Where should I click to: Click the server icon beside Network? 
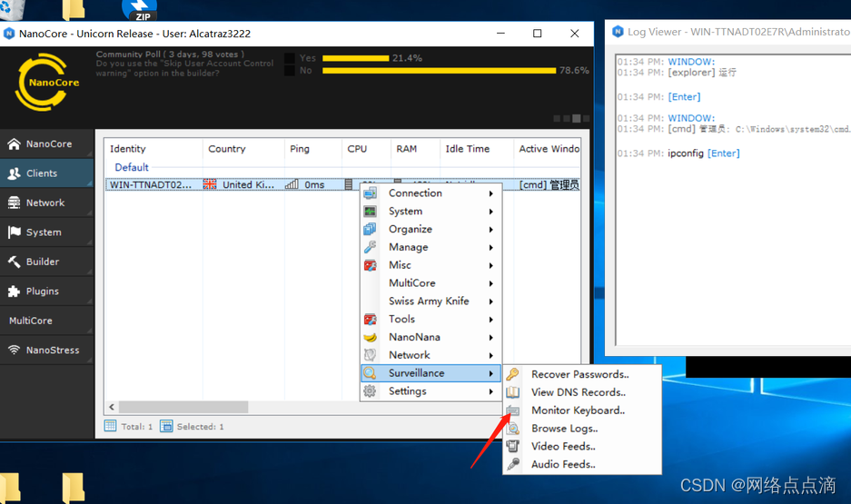(x=15, y=203)
